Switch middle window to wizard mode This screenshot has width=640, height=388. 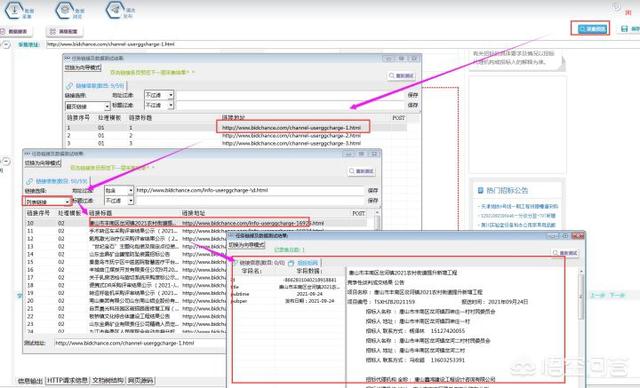click(42, 163)
